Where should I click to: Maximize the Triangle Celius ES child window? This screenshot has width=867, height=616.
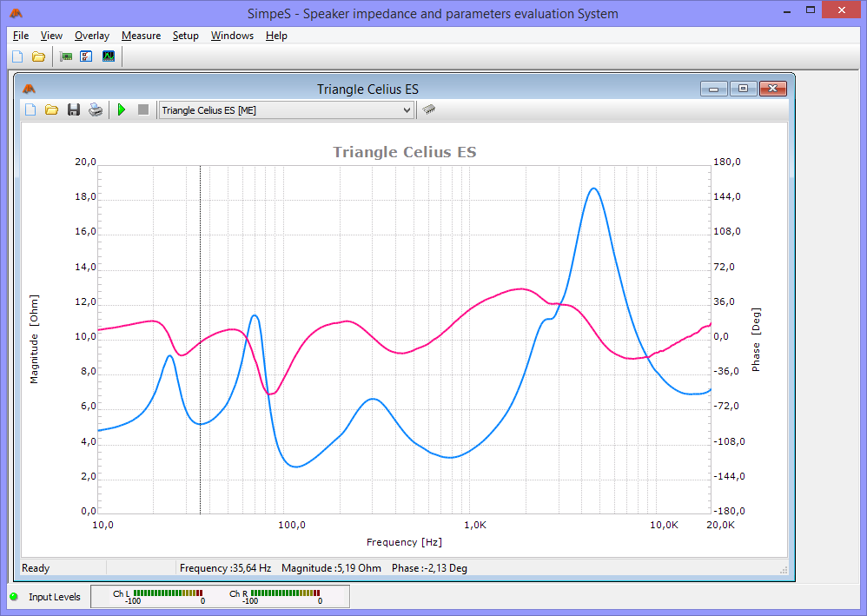pyautogui.click(x=743, y=89)
